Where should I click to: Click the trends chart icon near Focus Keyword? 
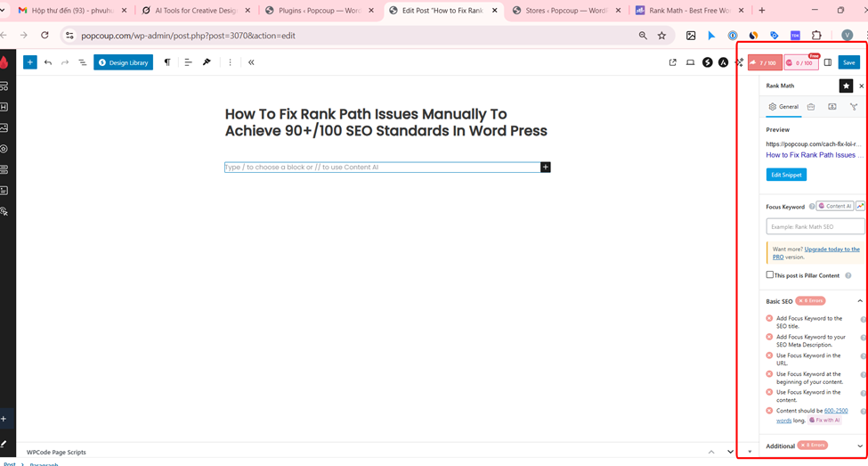(860, 206)
